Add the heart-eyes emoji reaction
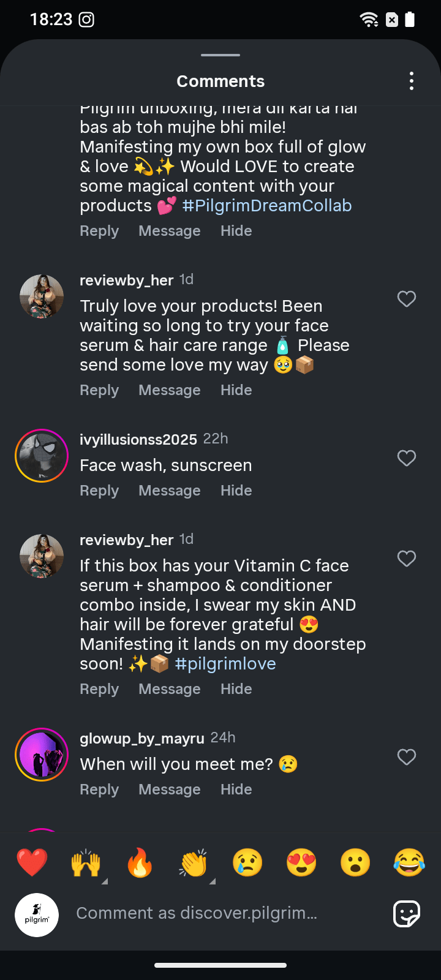Screen dimensions: 441x980 (301, 862)
